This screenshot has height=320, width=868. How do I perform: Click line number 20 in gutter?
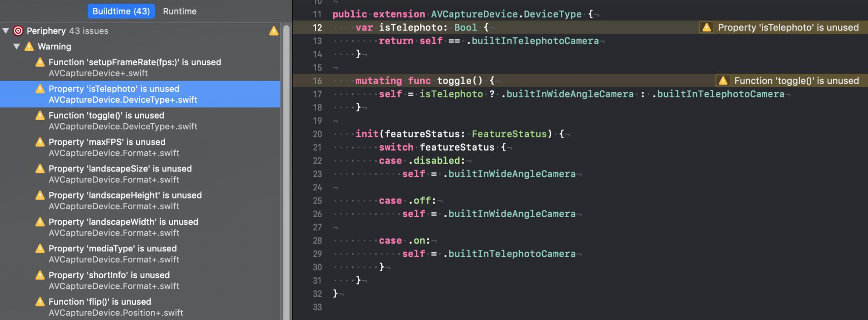click(317, 134)
